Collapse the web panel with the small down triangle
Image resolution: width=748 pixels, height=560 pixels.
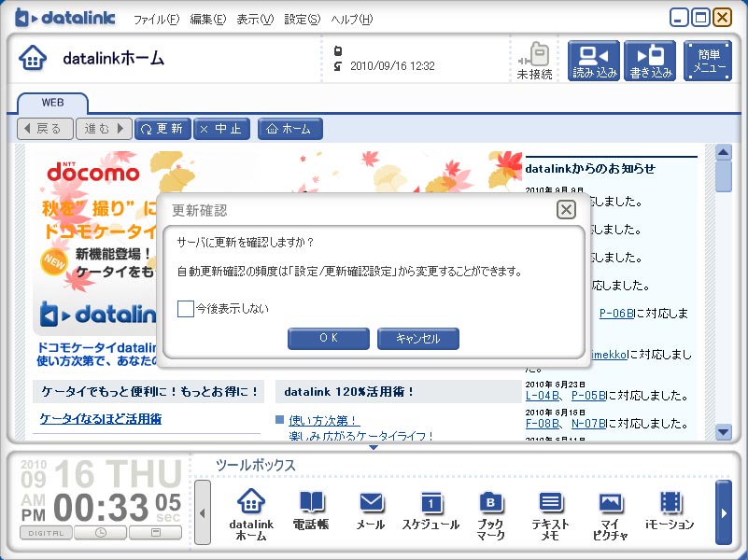coord(374,447)
